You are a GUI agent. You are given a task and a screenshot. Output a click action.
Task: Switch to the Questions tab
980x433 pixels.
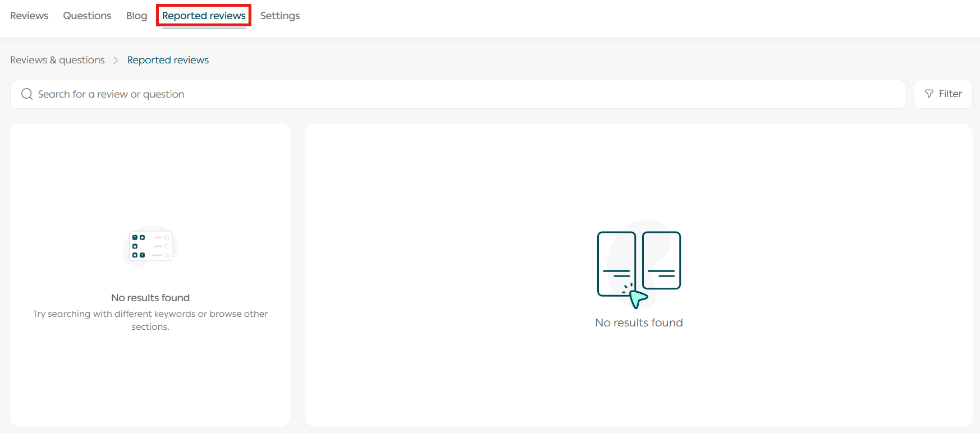click(x=87, y=16)
